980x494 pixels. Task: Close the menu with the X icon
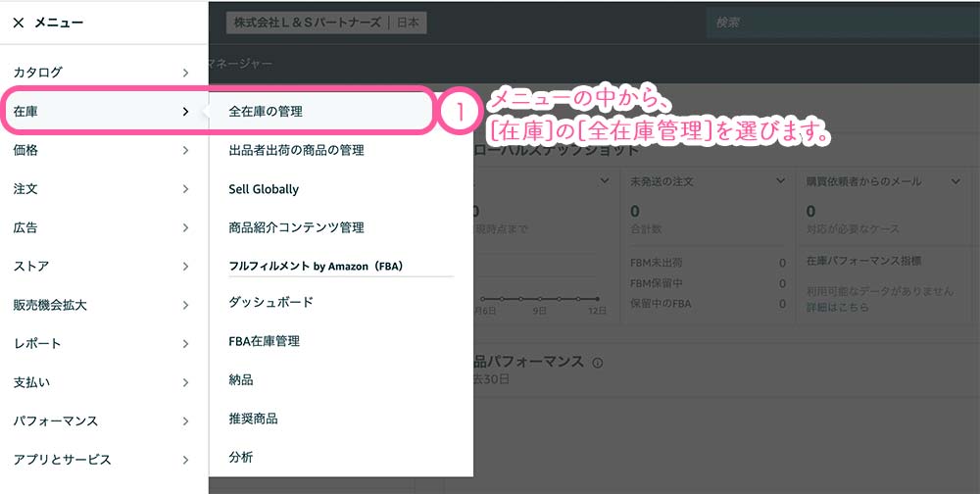(19, 23)
